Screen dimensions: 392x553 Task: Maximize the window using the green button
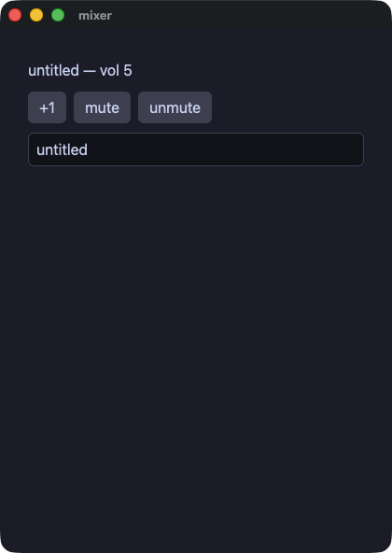click(x=58, y=15)
